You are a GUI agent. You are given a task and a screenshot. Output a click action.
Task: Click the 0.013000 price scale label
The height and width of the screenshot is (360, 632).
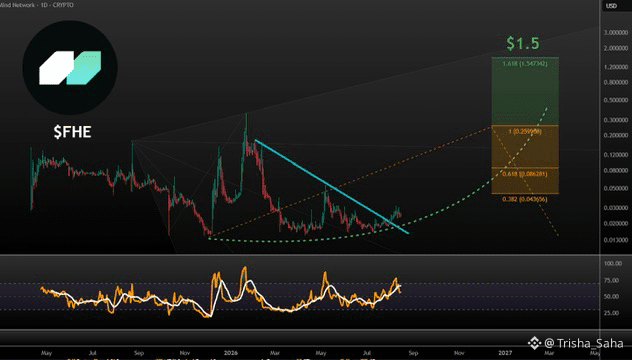click(x=616, y=240)
